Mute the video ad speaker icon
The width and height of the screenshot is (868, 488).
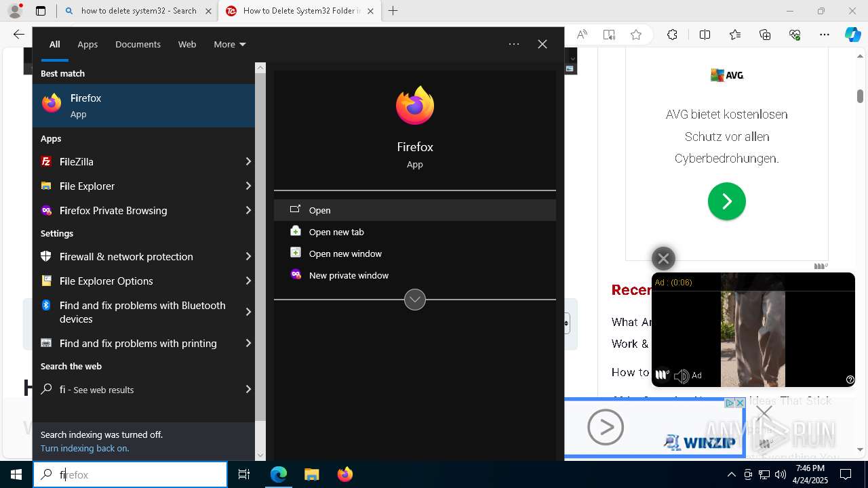(x=682, y=375)
